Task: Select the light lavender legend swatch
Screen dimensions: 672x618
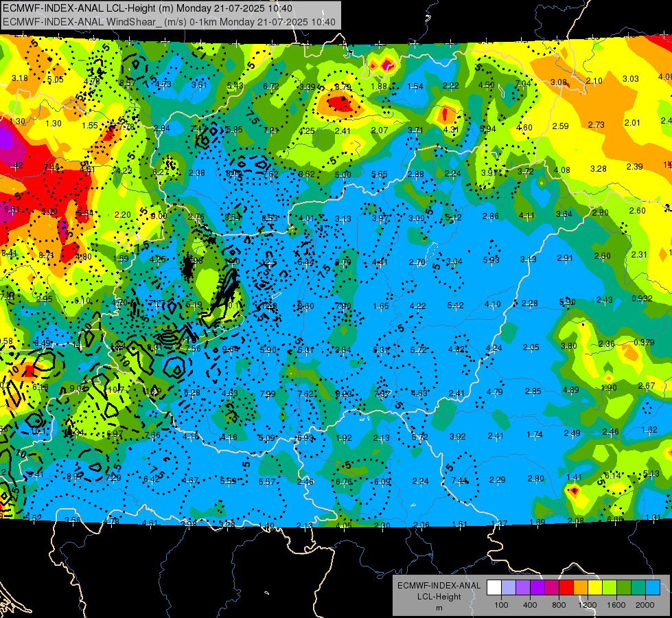Action: coord(509,588)
